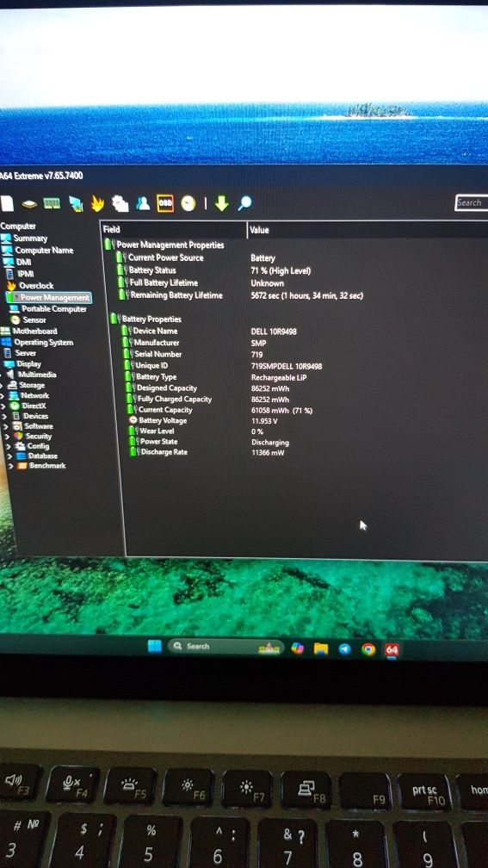Screen dimensions: 488x868
Task: Select Sensor in the tree
Action: click(34, 320)
